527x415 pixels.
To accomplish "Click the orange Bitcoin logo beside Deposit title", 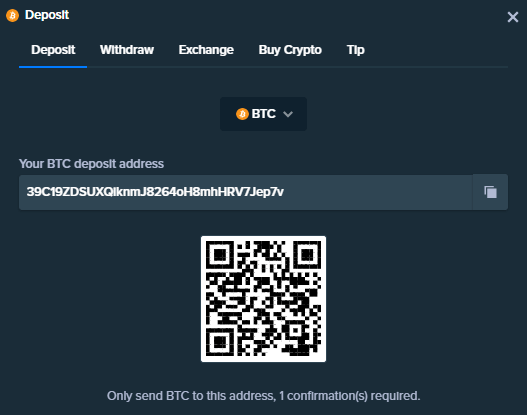I will [12, 15].
